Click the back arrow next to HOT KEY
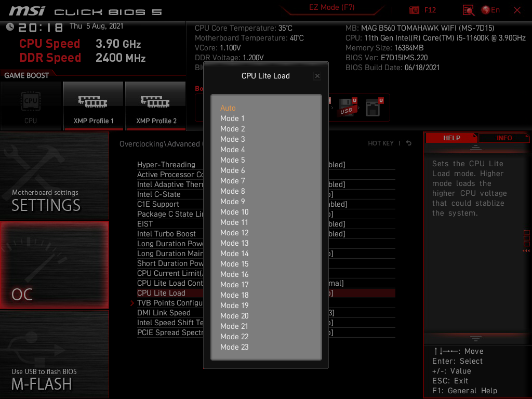 point(409,143)
